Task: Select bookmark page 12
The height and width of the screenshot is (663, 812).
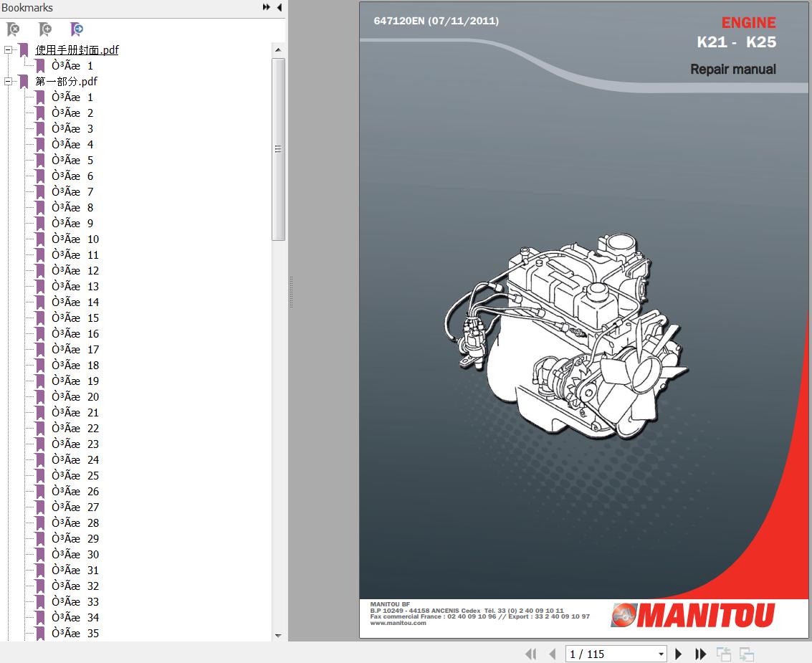Action: coord(75,270)
